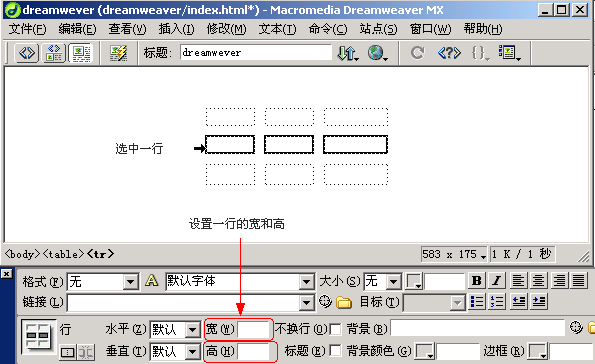The image size is (595, 364).
Task: Click the Italic I button
Action: click(496, 281)
